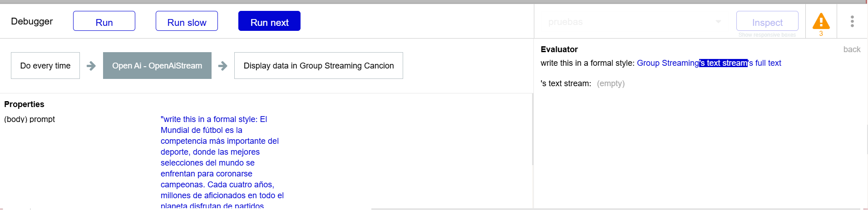Click the Properties panel vertical scrollbar
868x210 pixels.
tap(532, 132)
